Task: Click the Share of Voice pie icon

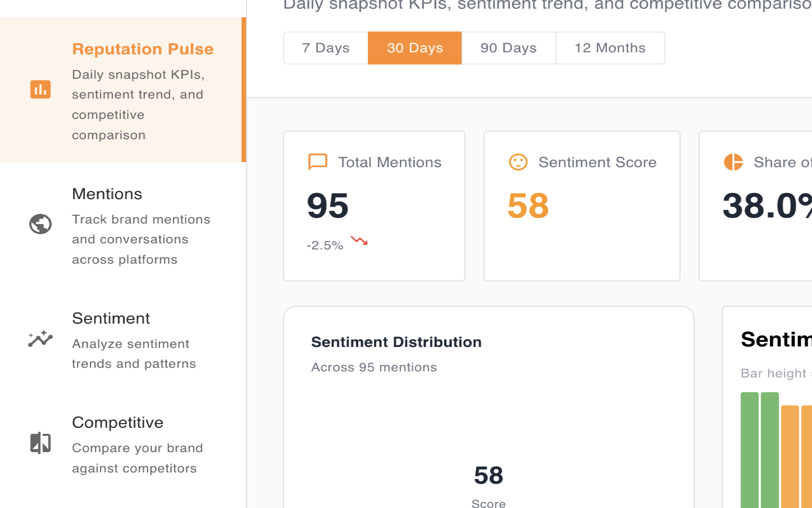Action: pyautogui.click(x=733, y=162)
